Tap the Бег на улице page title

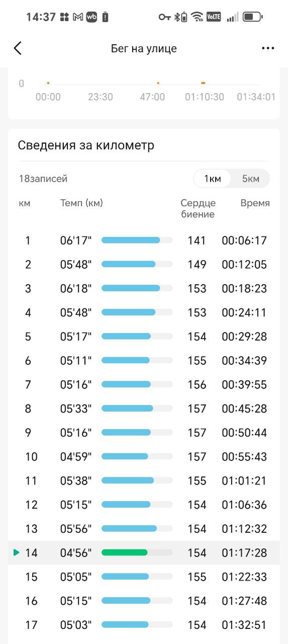point(144,49)
